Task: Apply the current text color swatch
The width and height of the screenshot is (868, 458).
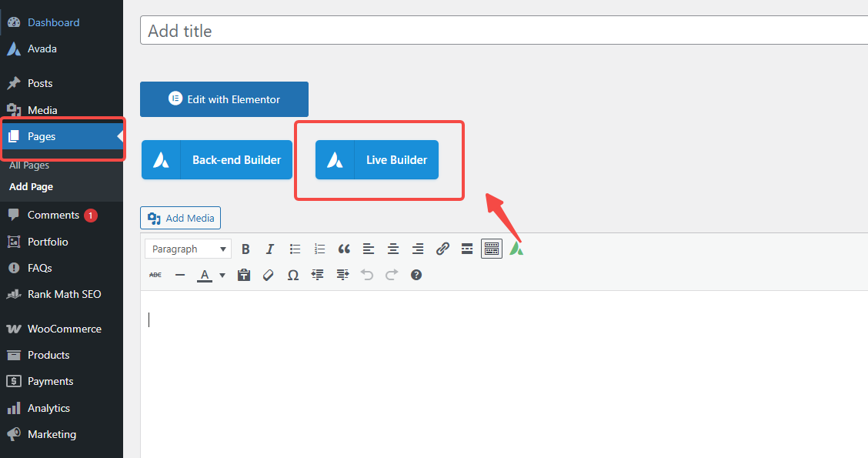Action: [x=205, y=275]
